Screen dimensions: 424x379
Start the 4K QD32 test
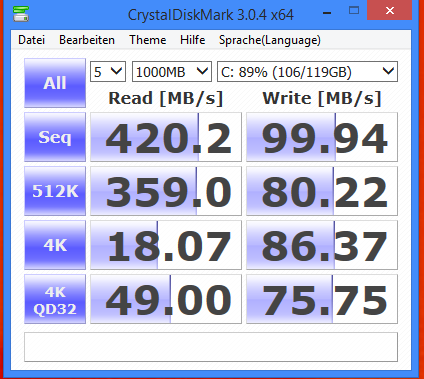[55, 299]
